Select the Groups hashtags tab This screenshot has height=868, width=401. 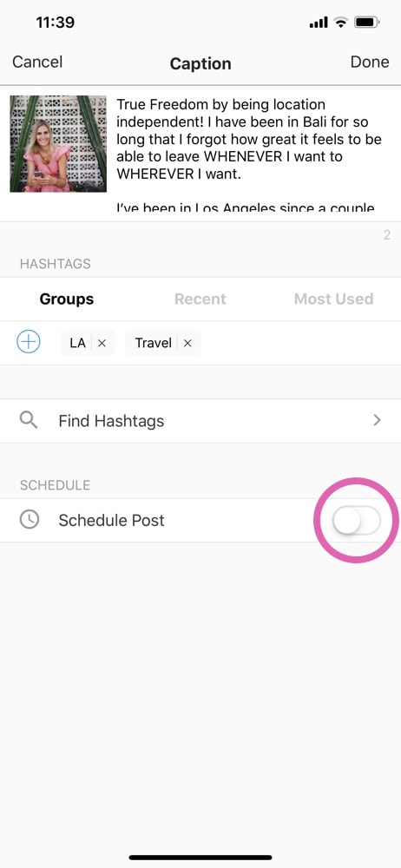[67, 299]
